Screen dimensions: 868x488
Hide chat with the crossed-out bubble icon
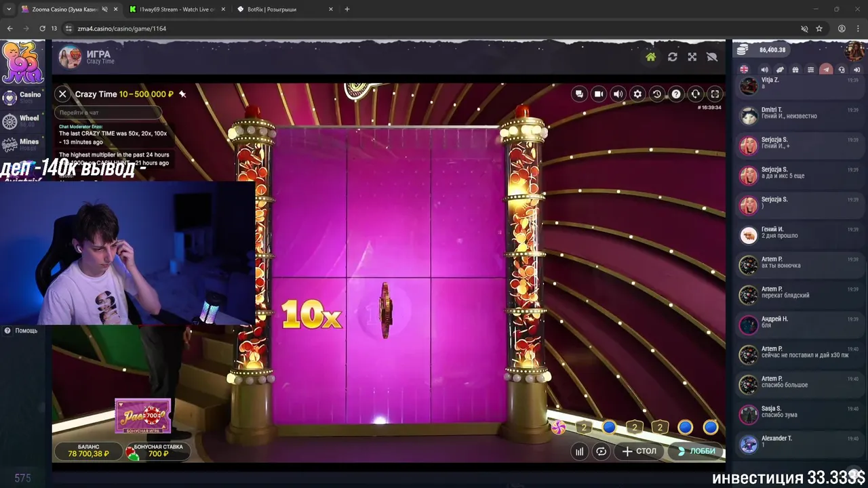click(x=711, y=57)
